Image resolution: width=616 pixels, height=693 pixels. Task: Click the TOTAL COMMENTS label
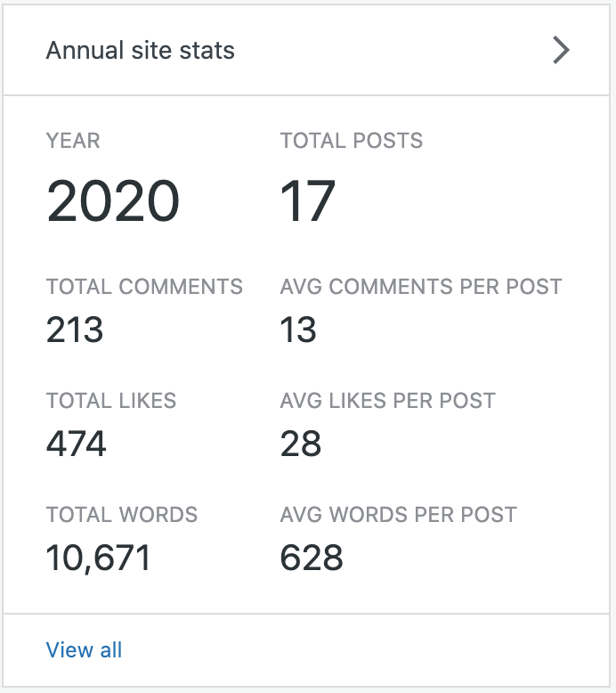(x=144, y=287)
